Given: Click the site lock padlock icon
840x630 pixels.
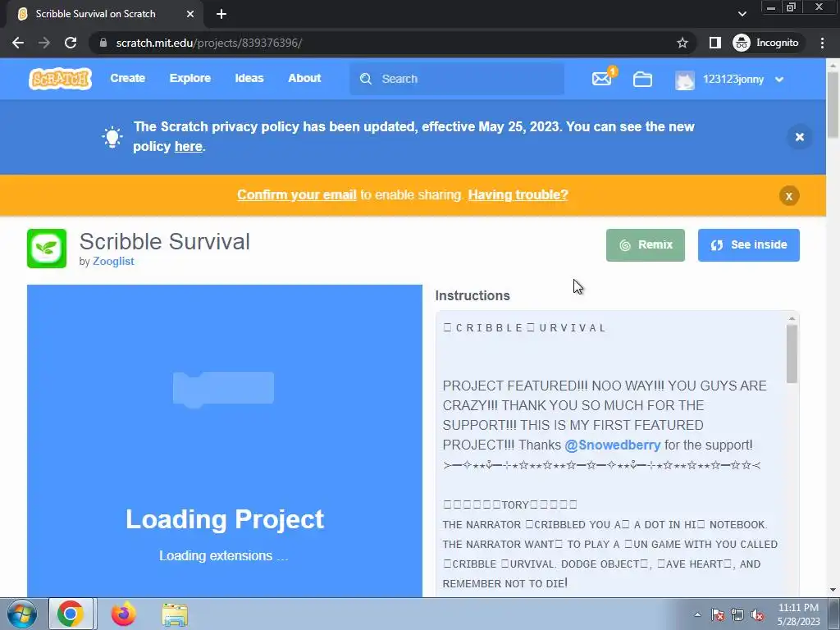Looking at the screenshot, I should coord(103,43).
